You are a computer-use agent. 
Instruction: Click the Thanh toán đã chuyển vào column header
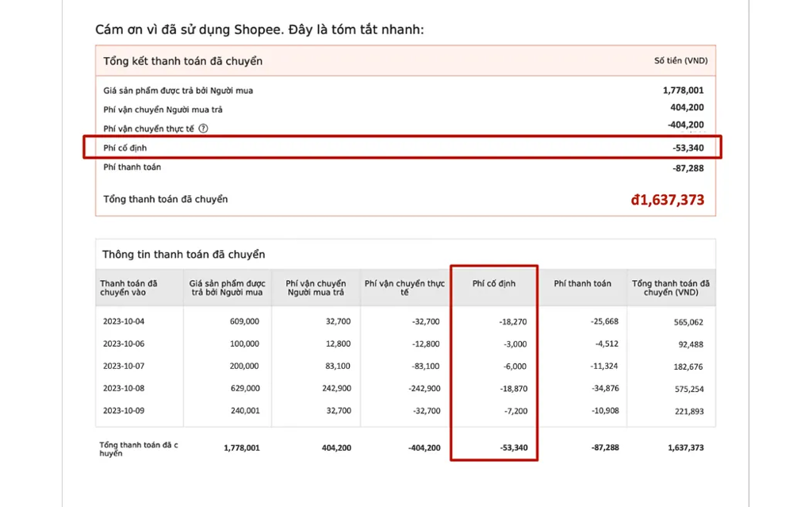(128, 288)
